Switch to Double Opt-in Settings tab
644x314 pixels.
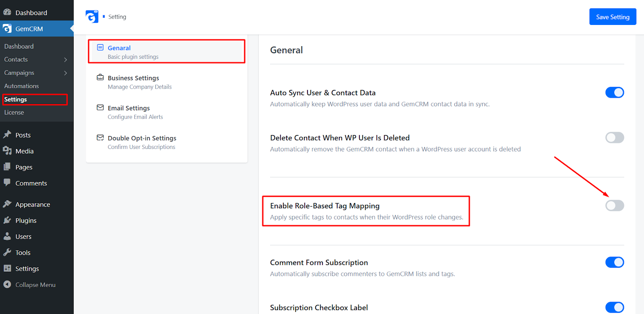(167, 142)
